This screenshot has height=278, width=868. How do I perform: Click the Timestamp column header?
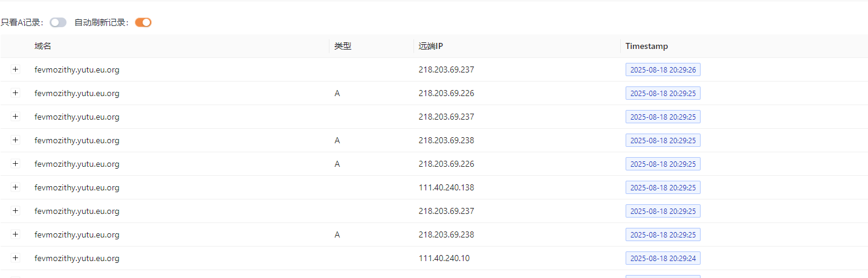coord(647,46)
